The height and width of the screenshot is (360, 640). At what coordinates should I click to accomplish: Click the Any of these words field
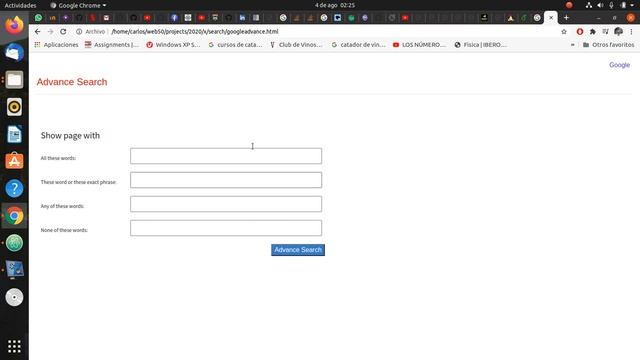click(226, 204)
